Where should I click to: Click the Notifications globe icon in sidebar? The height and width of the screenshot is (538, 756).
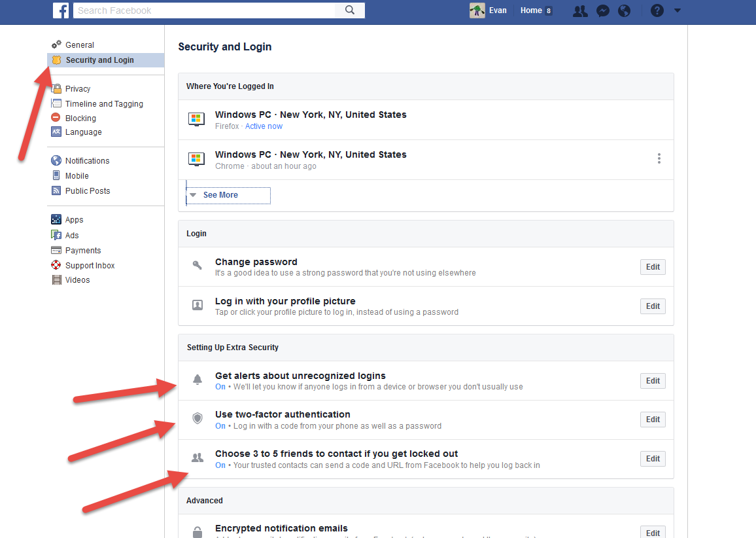(x=56, y=160)
